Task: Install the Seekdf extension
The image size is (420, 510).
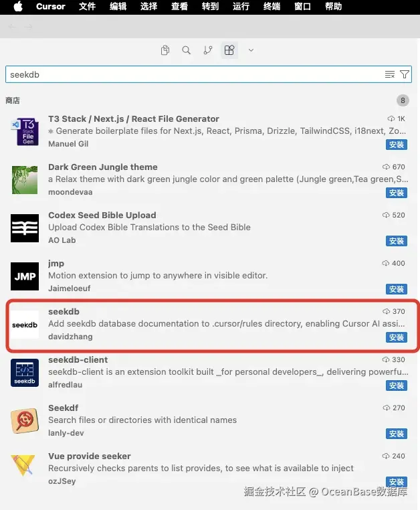Action: click(397, 434)
